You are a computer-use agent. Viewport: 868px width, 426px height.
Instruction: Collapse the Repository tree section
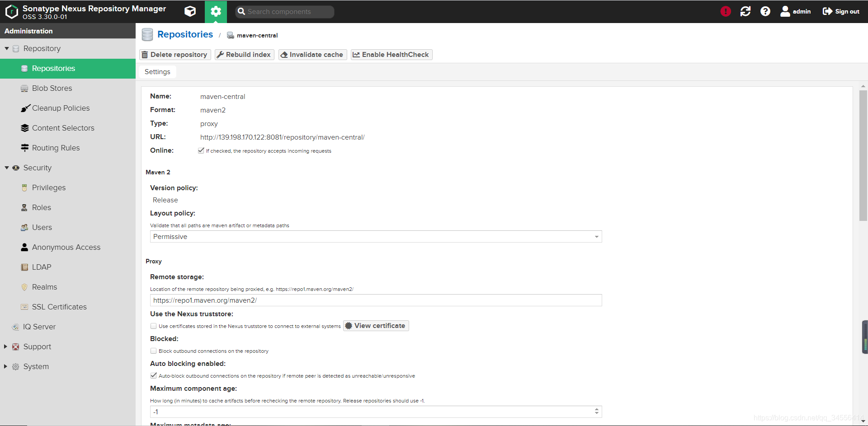(x=7, y=48)
